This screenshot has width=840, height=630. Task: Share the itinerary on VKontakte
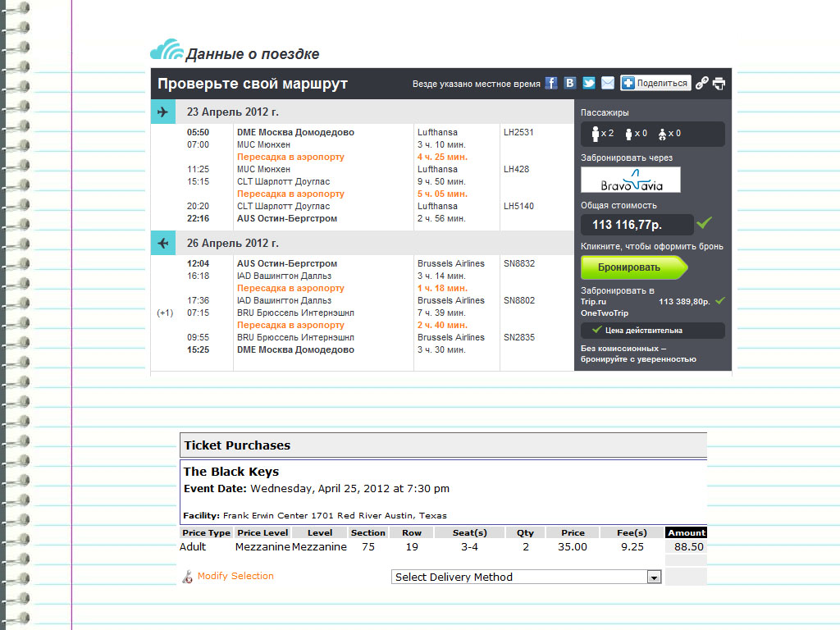569,83
